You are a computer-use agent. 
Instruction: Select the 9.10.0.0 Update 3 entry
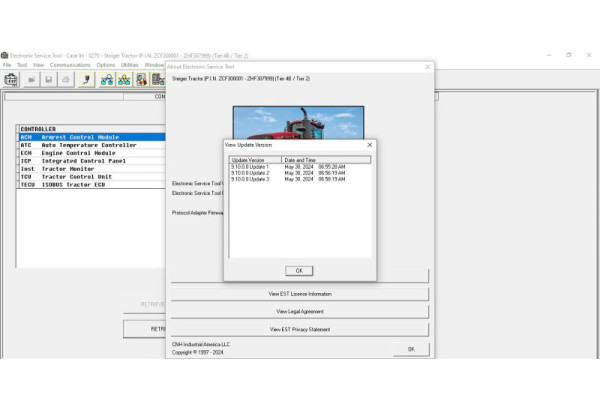[250, 179]
